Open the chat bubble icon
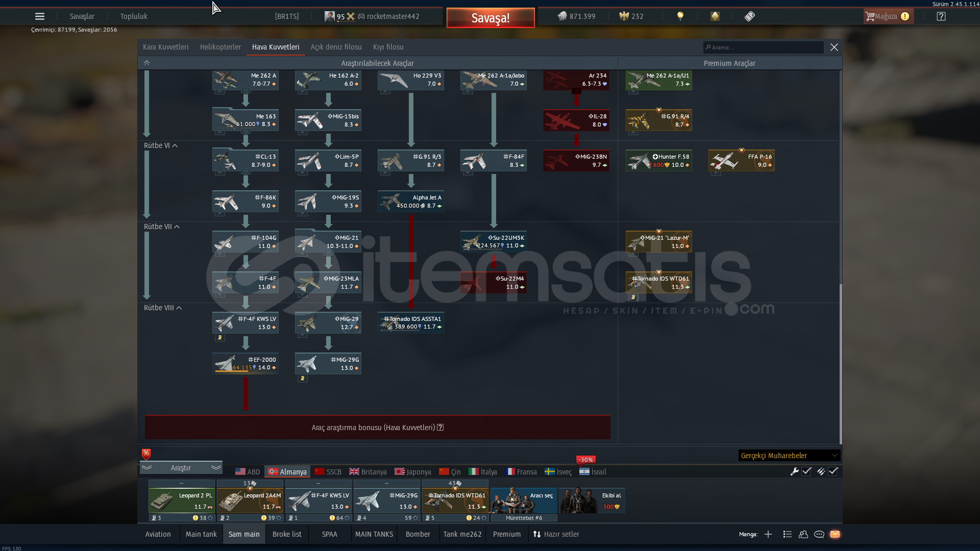Viewport: 980px width, 551px height. coord(819,534)
